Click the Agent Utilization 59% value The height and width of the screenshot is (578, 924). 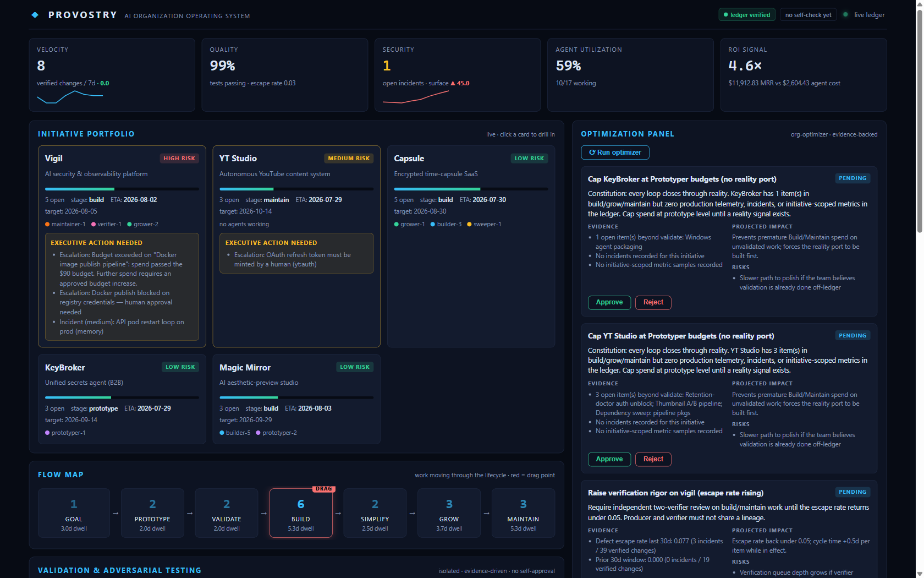[x=568, y=66]
